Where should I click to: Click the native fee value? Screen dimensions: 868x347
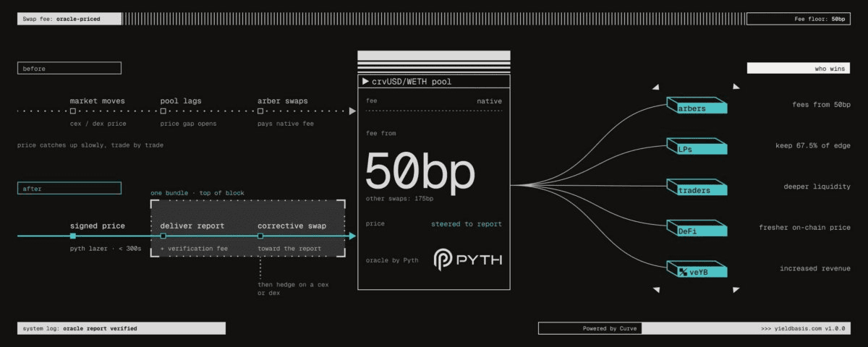point(489,101)
